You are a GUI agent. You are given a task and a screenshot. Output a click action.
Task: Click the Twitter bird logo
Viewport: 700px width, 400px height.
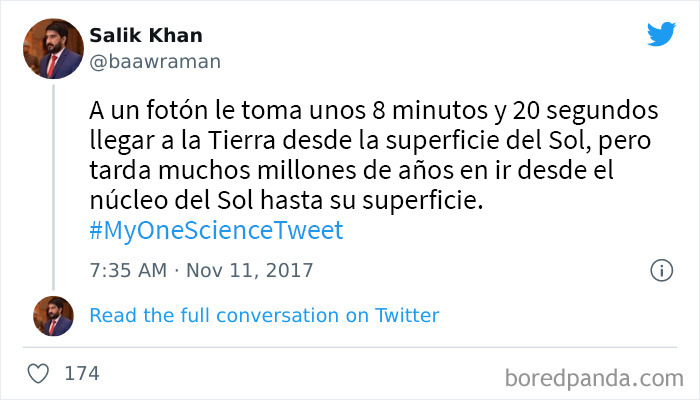coord(661,34)
